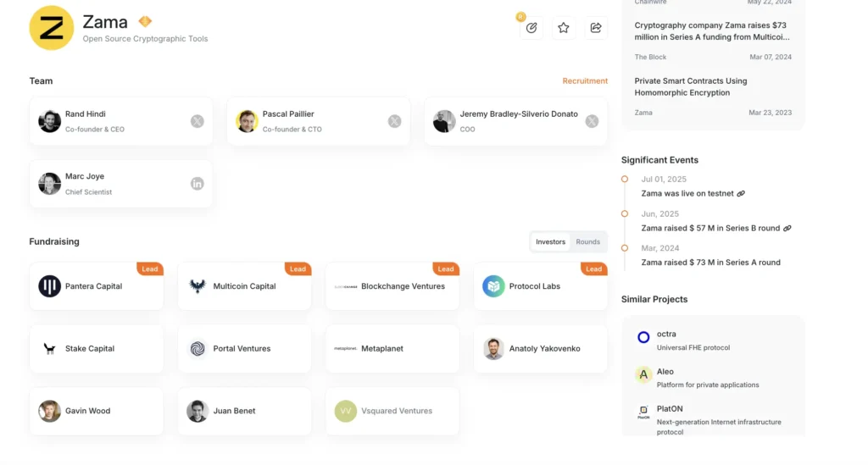Viewport: 868px width, 465px height.
Task: Open Pascal Paillier's name in team card
Action: pos(288,113)
